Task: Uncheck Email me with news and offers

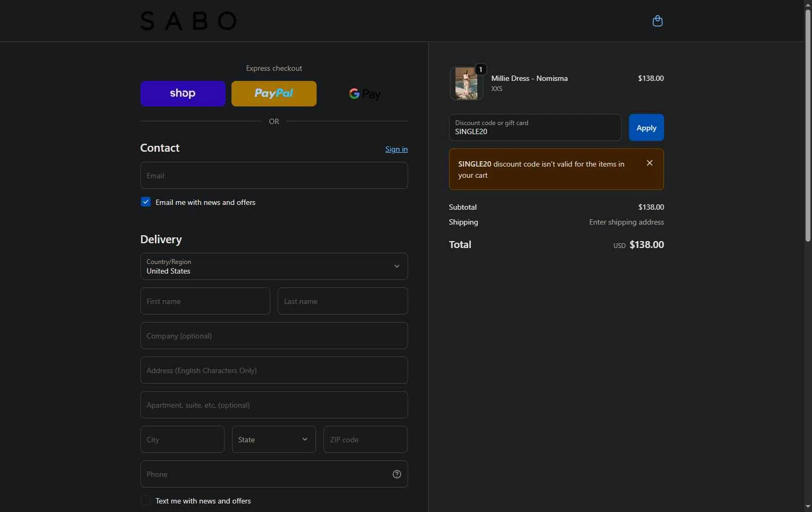Action: [146, 202]
